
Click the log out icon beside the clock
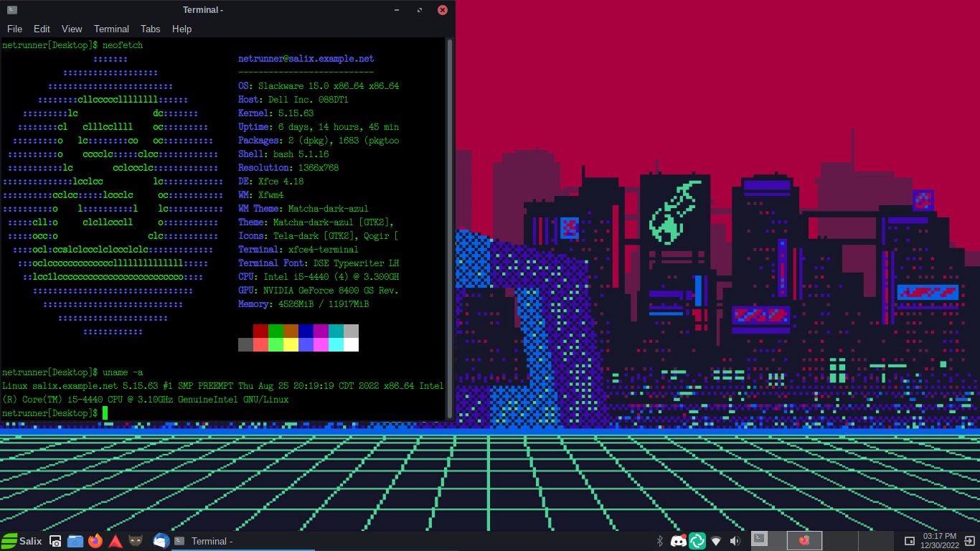(x=971, y=541)
